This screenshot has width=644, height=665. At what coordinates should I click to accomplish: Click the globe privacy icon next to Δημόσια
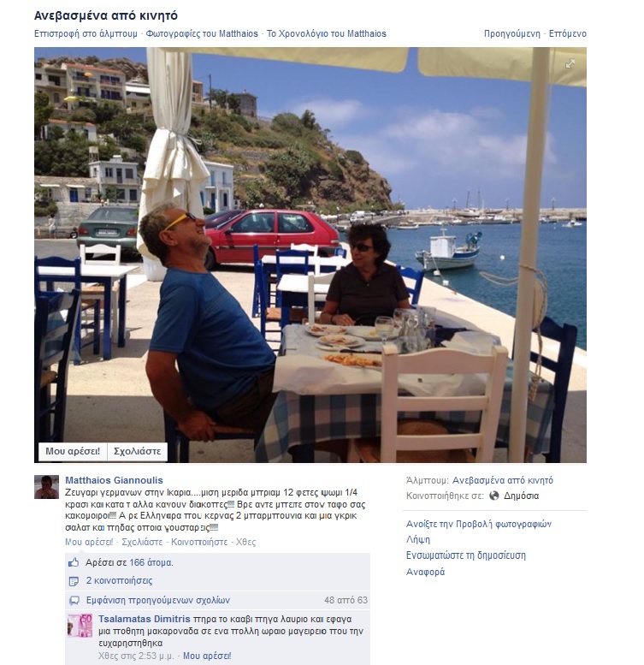(494, 496)
